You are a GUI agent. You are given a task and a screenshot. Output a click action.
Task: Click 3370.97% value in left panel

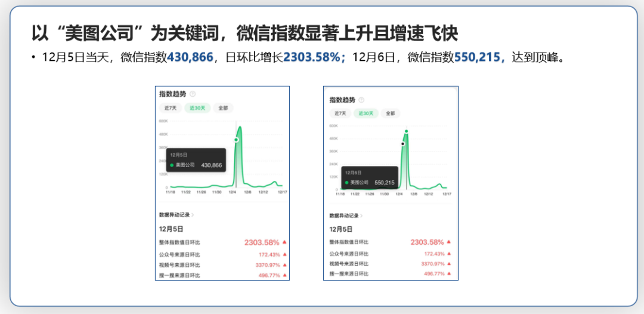pyautogui.click(x=267, y=265)
